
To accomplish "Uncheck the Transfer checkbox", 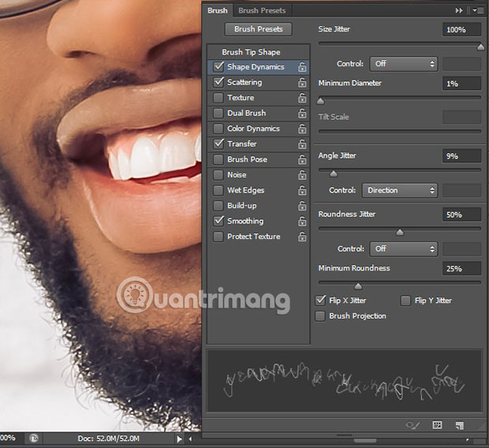I will point(218,144).
